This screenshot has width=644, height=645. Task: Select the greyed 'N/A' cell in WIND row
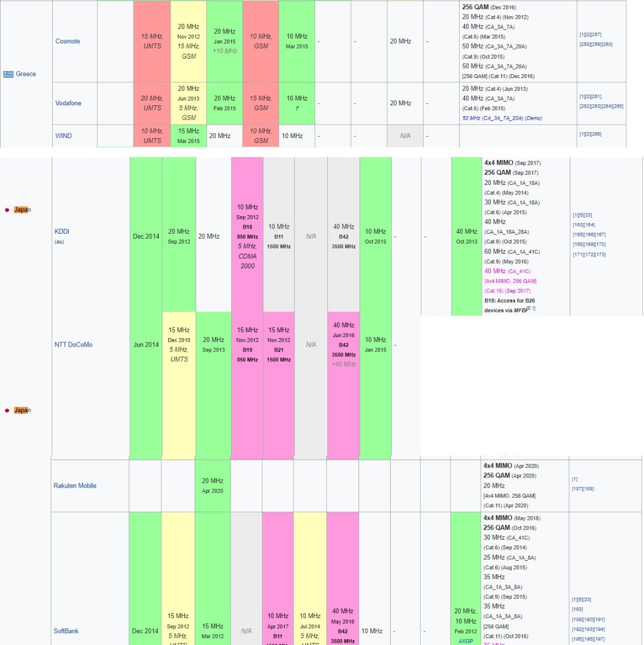point(405,136)
